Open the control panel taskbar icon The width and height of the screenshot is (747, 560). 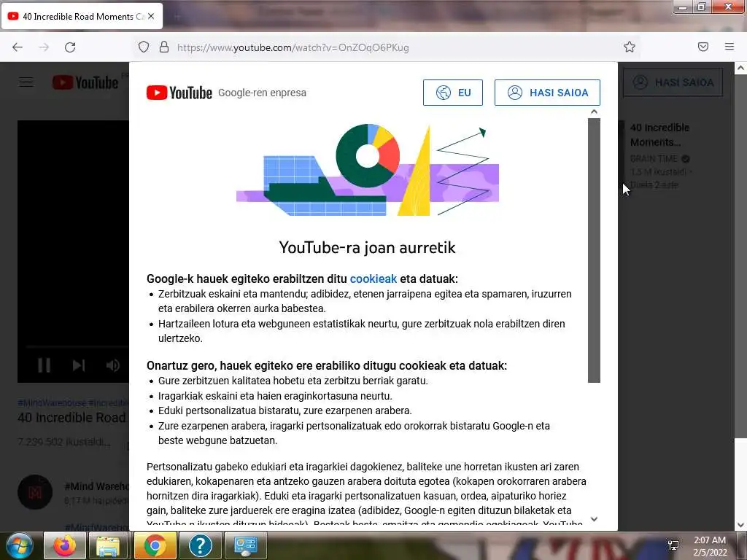pyautogui.click(x=245, y=545)
